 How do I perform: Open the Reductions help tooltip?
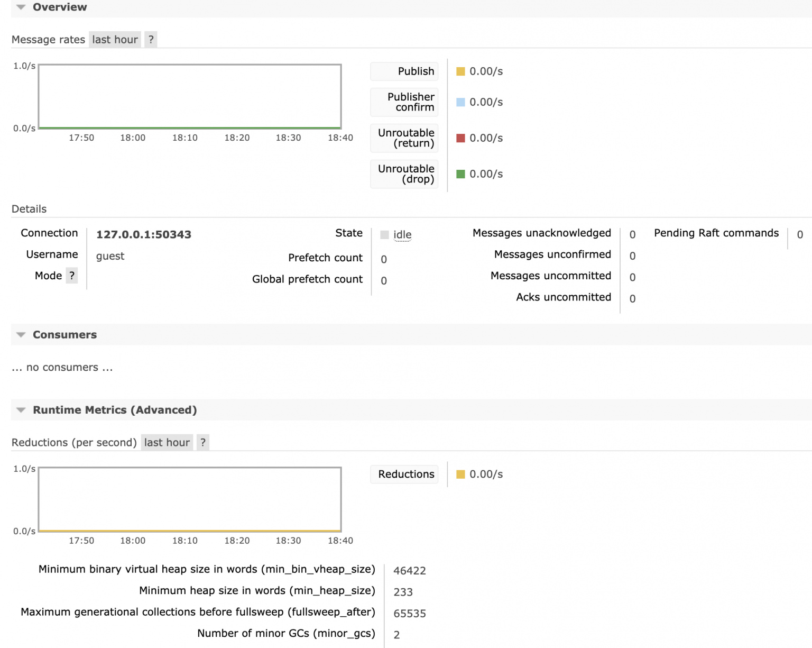point(202,442)
